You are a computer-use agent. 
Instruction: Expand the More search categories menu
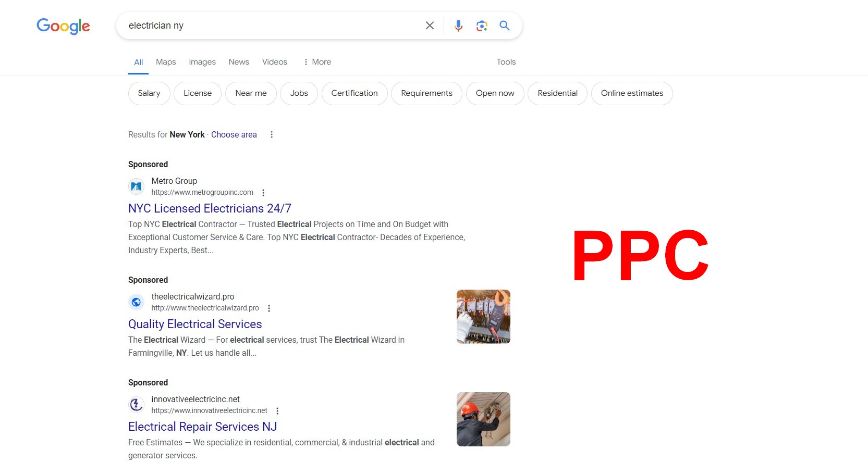(x=317, y=62)
